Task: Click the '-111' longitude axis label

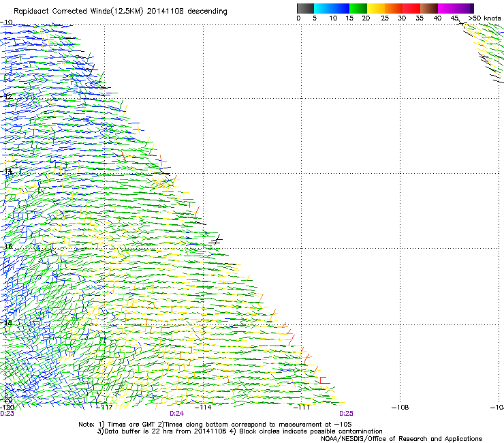Action: point(302,408)
